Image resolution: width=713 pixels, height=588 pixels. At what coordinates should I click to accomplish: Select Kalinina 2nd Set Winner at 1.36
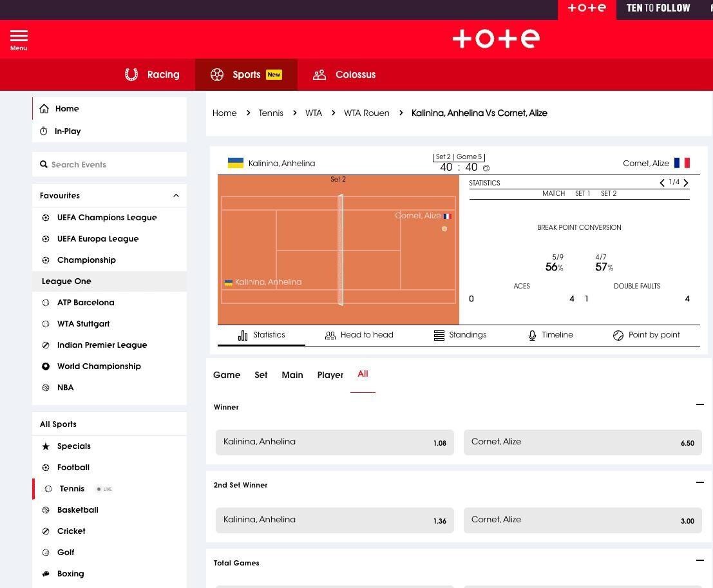pyautogui.click(x=334, y=520)
